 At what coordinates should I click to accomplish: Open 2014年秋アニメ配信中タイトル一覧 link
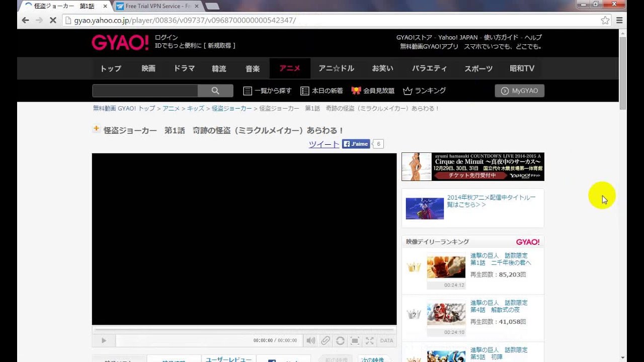click(491, 201)
